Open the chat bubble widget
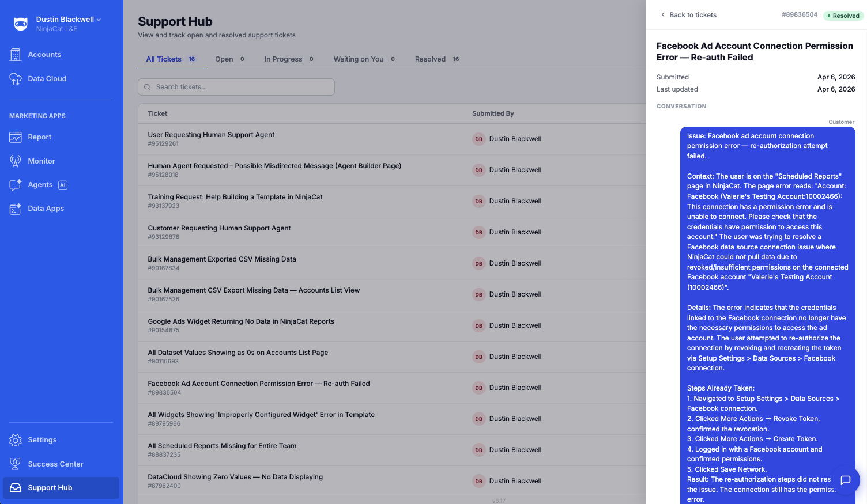This screenshot has width=867, height=504. 846,480
